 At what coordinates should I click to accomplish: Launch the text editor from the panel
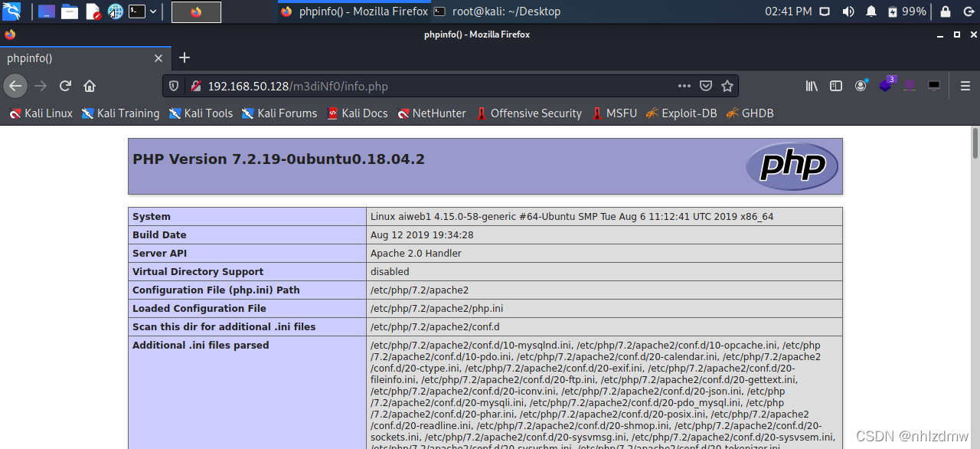pos(93,11)
